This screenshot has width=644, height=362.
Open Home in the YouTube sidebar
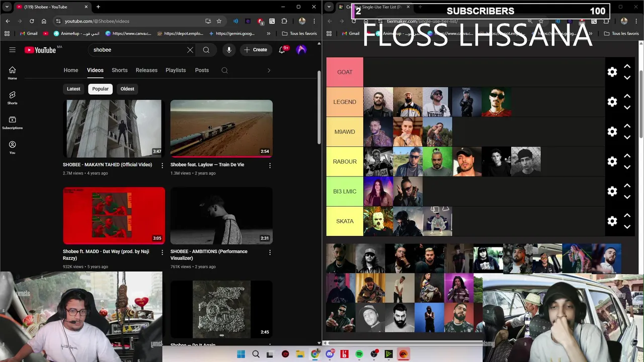point(12,73)
